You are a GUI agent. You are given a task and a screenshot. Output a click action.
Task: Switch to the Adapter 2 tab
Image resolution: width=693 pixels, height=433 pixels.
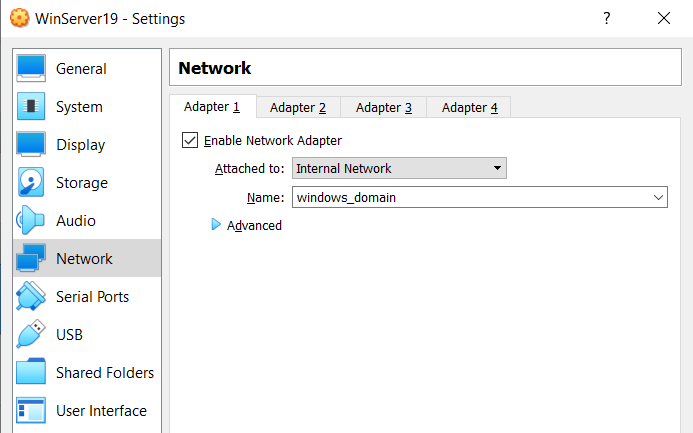click(298, 108)
